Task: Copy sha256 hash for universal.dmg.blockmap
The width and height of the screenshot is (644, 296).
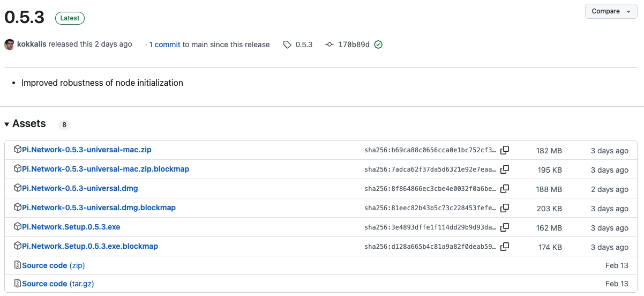Action: coord(504,208)
